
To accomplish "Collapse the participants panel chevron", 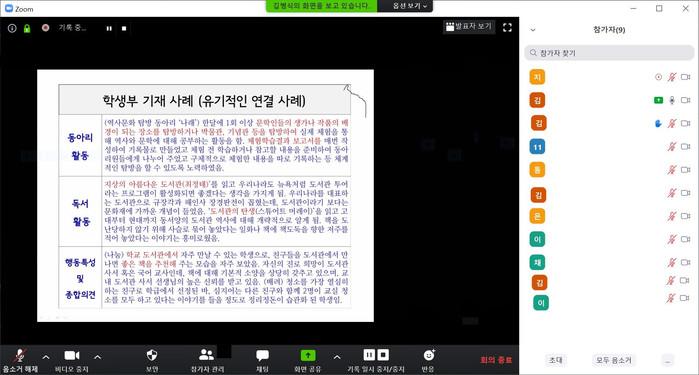I will [x=533, y=30].
